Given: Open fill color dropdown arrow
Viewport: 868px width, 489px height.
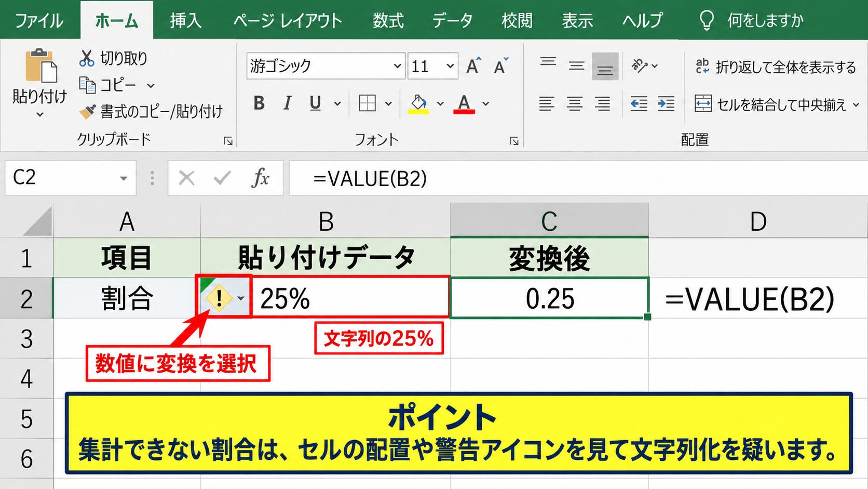Looking at the screenshot, I should click(x=440, y=104).
